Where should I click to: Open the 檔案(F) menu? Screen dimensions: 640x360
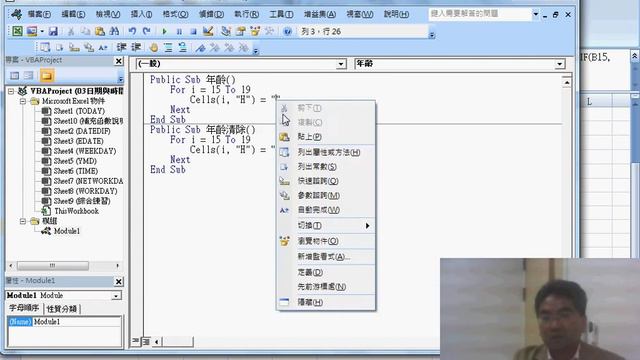[39, 14]
